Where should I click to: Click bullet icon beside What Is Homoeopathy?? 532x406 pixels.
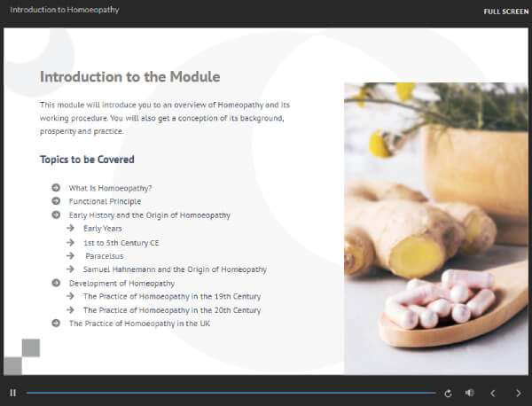pos(56,188)
